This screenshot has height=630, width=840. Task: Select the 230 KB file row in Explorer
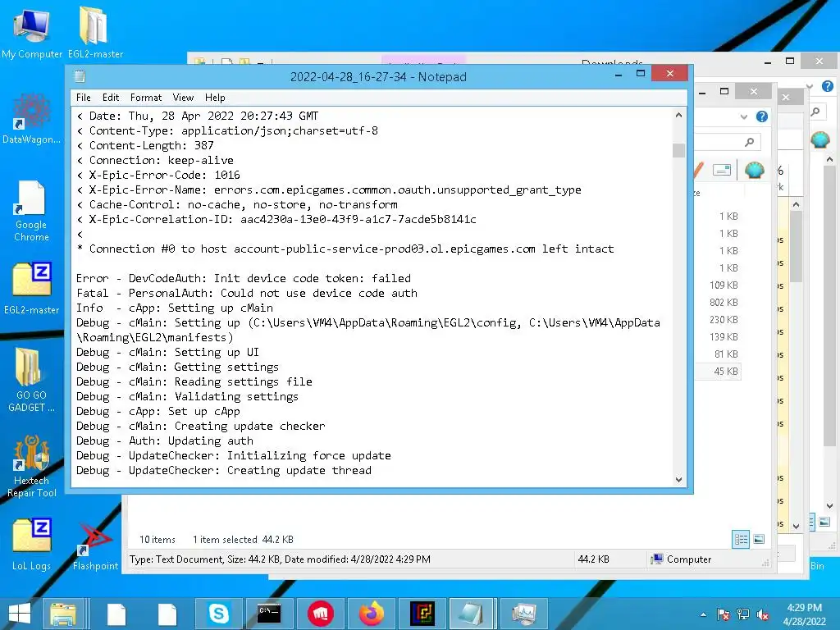coord(718,319)
